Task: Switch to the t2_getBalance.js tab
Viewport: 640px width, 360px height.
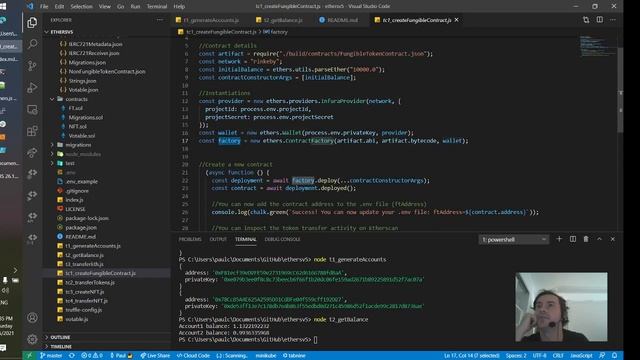Action: (282, 20)
